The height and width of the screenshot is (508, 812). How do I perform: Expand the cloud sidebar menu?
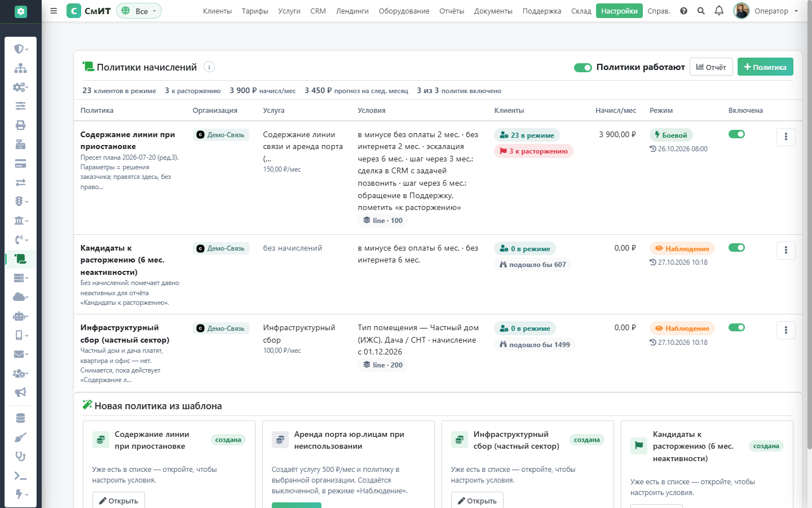(20, 297)
